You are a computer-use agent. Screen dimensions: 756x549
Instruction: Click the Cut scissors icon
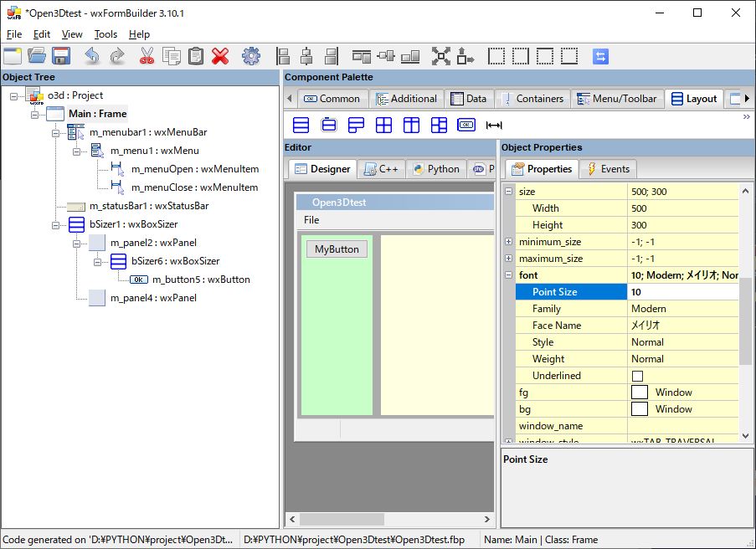click(147, 56)
